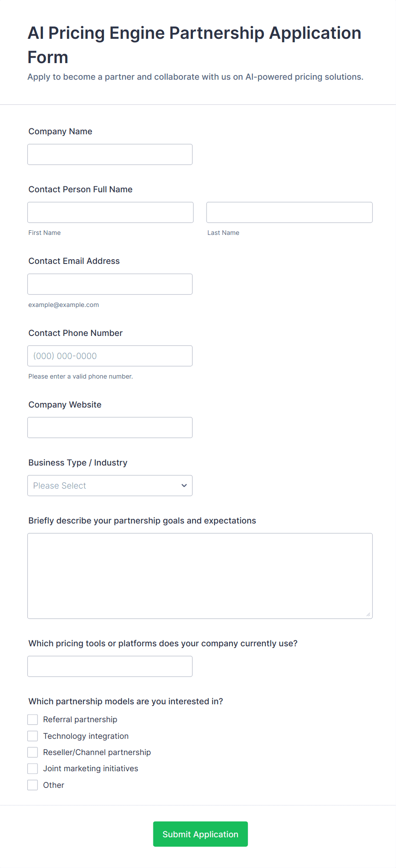Focus the Company Website input

tap(110, 428)
